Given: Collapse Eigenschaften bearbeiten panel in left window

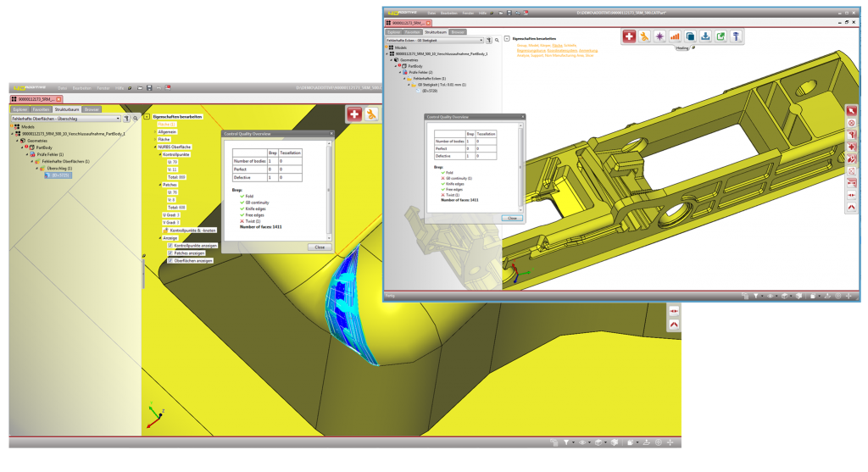Looking at the screenshot, I should [147, 117].
